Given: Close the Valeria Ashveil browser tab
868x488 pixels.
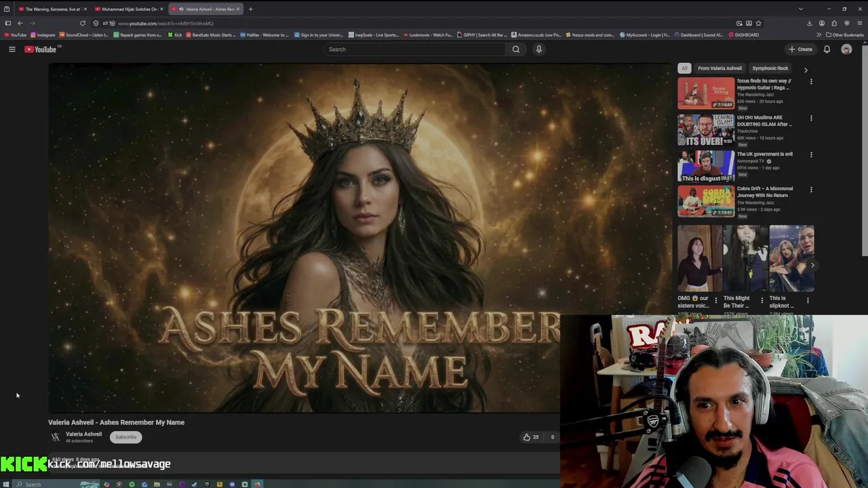Looking at the screenshot, I should pos(237,9).
